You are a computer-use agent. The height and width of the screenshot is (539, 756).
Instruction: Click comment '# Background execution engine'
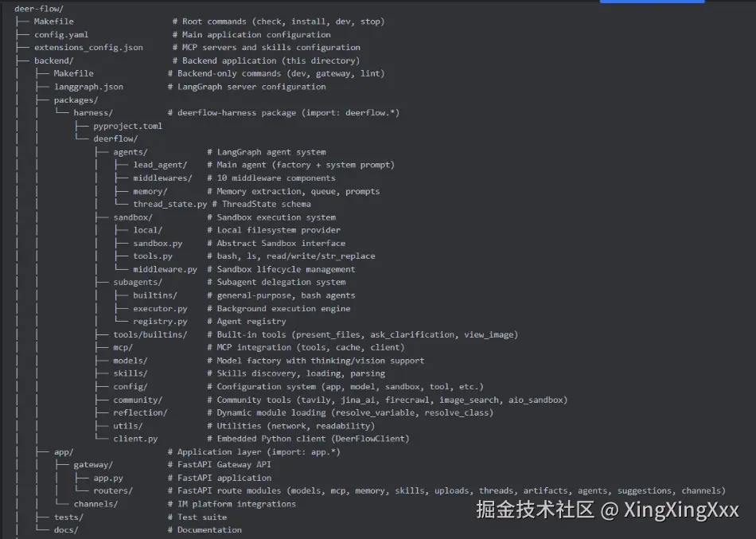pos(279,308)
